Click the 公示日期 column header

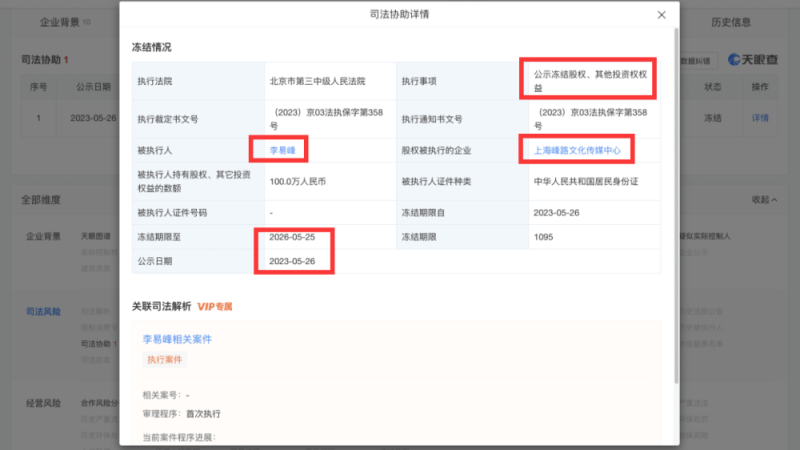pos(92,87)
